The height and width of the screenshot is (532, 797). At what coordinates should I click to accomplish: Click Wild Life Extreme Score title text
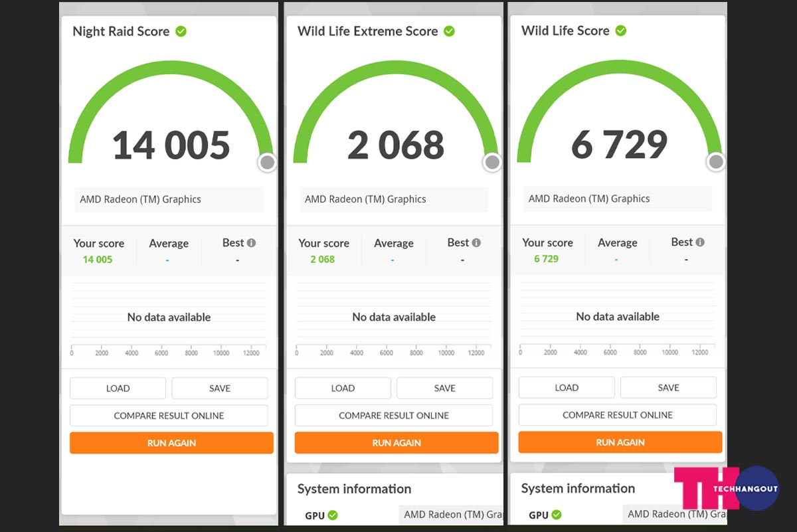pyautogui.click(x=368, y=31)
